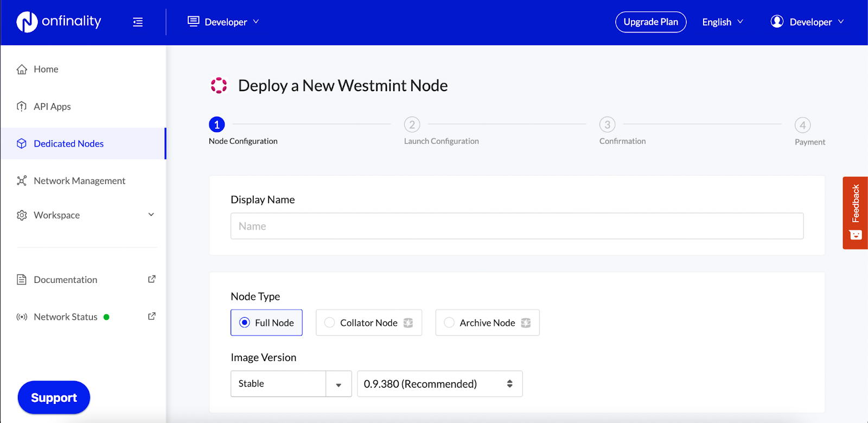This screenshot has width=868, height=423.
Task: Click the Home house icon
Action: [22, 70]
